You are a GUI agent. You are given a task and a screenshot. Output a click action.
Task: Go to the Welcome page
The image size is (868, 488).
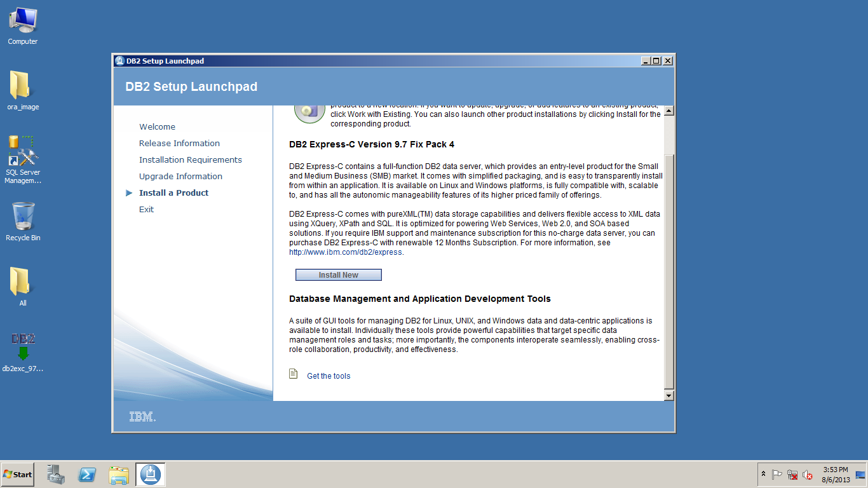point(157,126)
